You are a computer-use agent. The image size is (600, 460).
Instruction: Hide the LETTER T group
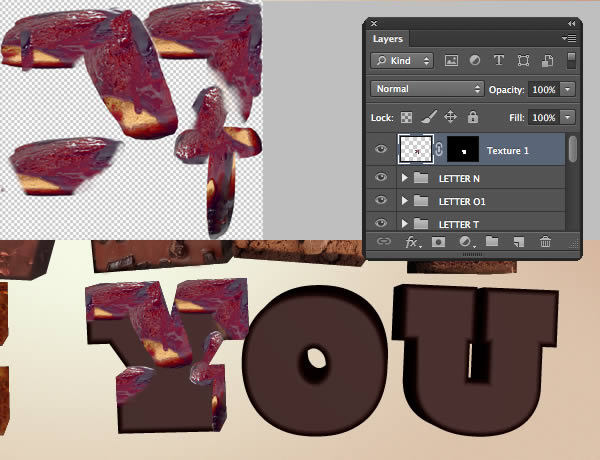click(381, 223)
